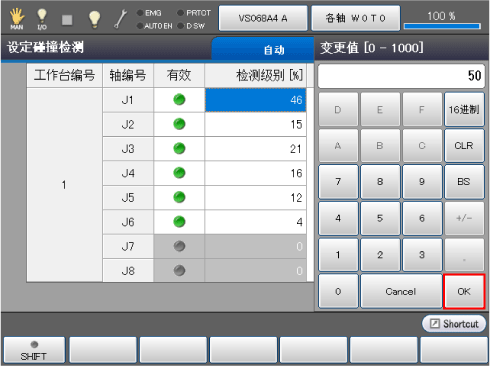Toggle J1 enabled green indicator

[x=179, y=100]
